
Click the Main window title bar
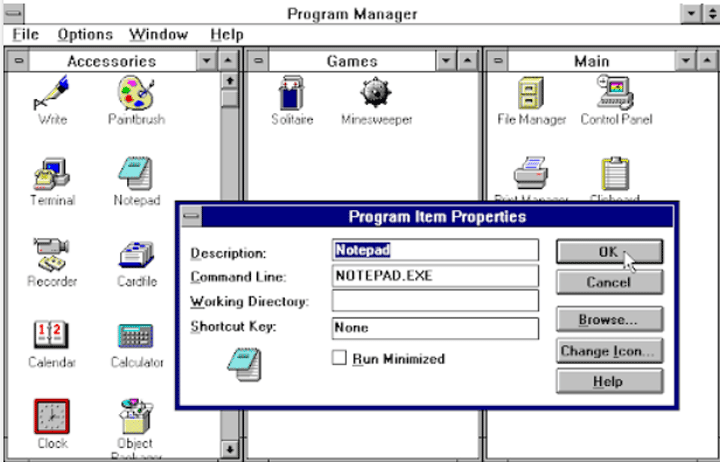click(x=592, y=61)
